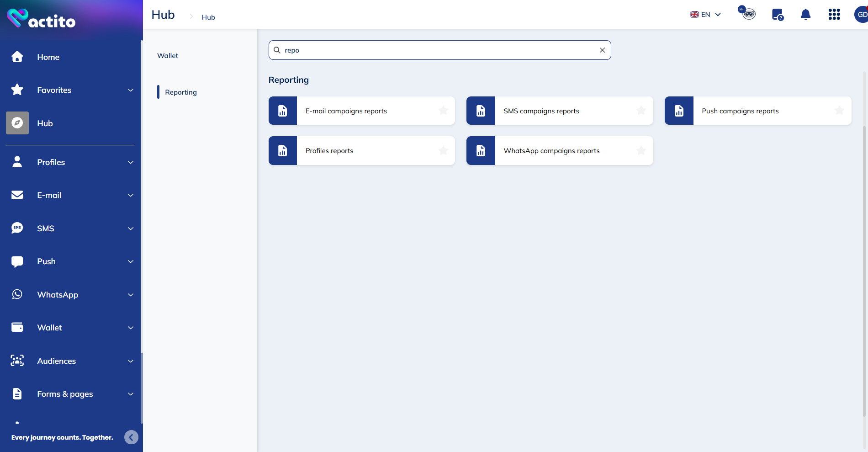Click the SMS campaigns reports document icon

(x=481, y=111)
